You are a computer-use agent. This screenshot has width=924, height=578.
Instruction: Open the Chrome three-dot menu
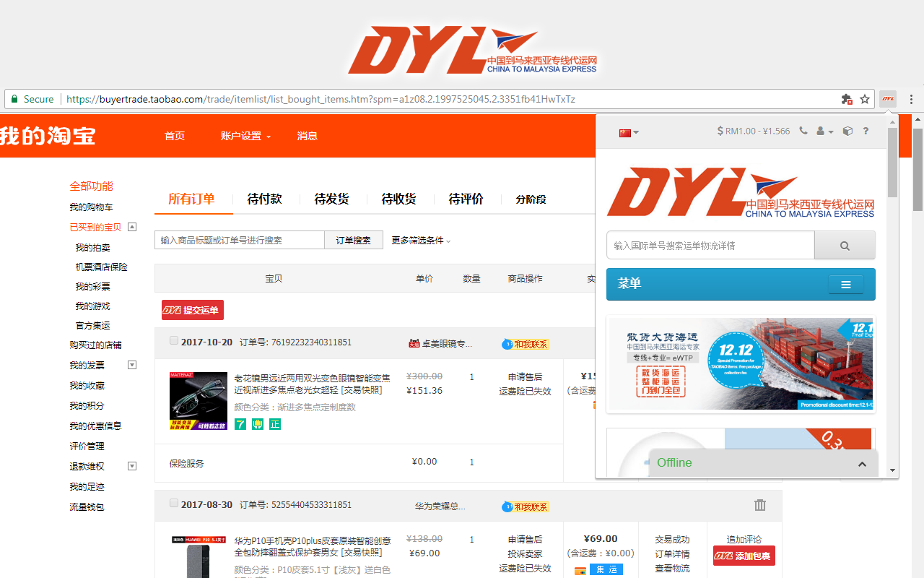(x=911, y=99)
